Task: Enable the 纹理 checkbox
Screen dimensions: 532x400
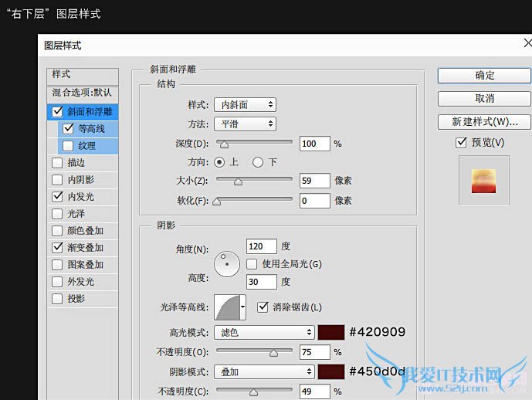Action: (68, 146)
